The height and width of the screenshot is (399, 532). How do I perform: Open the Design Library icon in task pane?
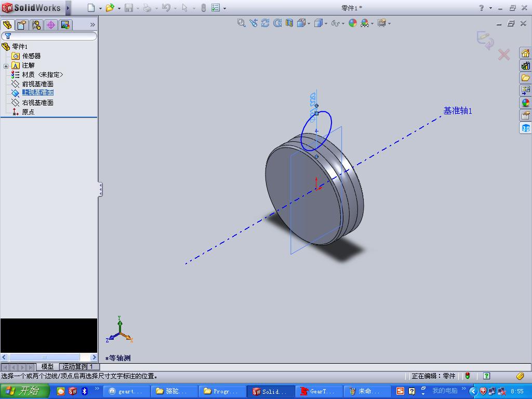526,65
